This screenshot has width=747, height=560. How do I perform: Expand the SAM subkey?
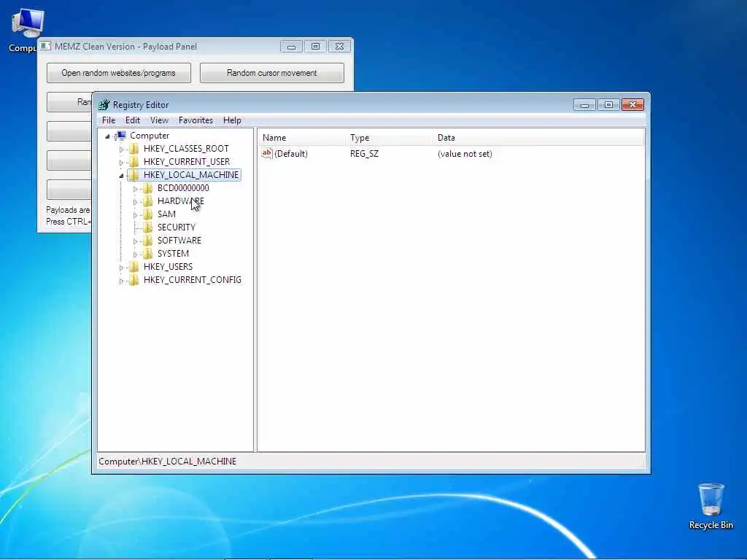tap(135, 215)
